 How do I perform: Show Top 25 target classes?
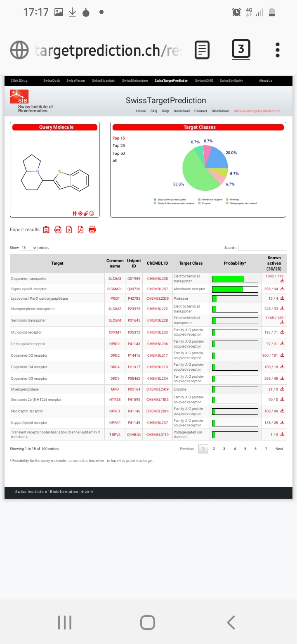tap(119, 146)
